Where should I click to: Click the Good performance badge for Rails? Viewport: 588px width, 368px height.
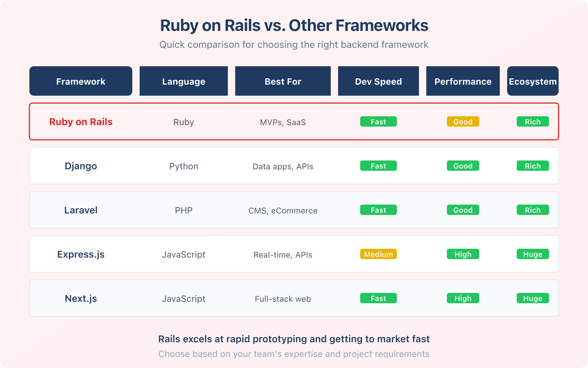pos(463,121)
